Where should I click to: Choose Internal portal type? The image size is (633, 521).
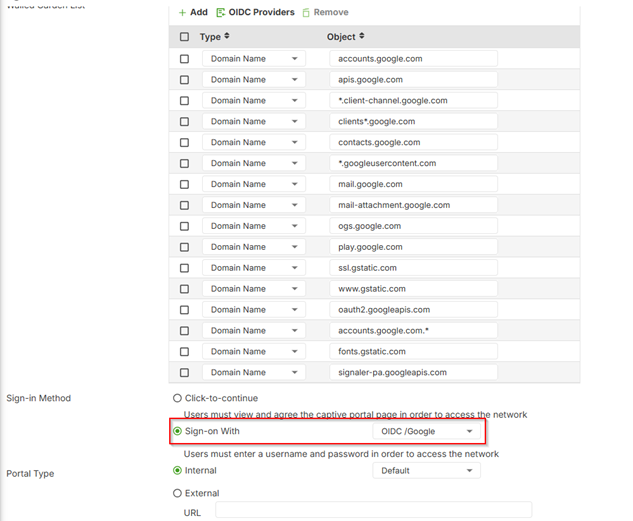pos(177,471)
